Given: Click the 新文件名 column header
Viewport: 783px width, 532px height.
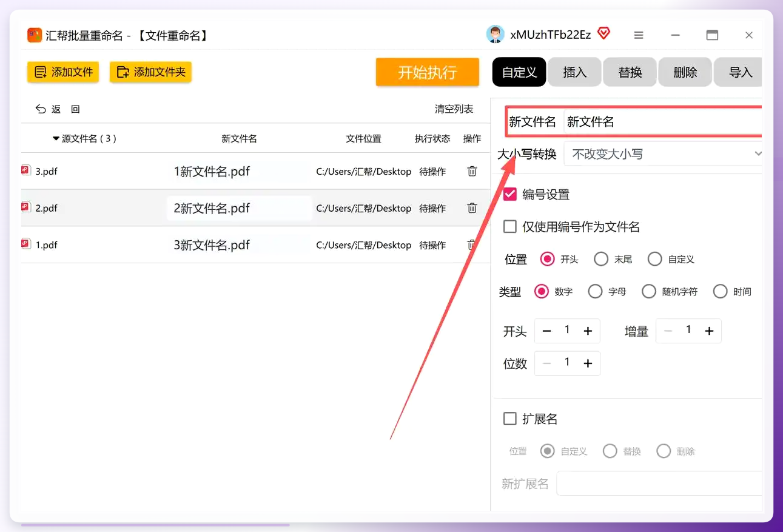Looking at the screenshot, I should click(x=239, y=139).
